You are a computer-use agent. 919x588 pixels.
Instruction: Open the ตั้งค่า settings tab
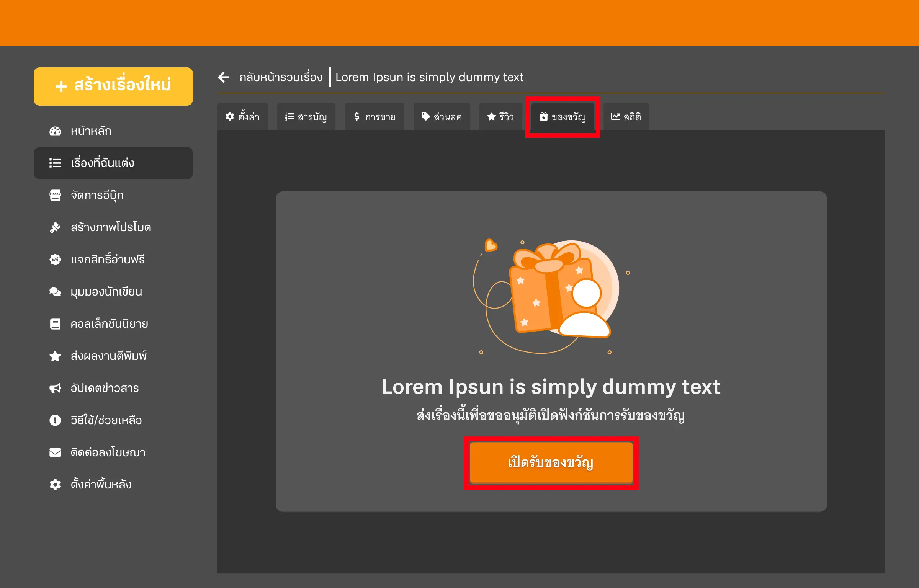coord(243,116)
